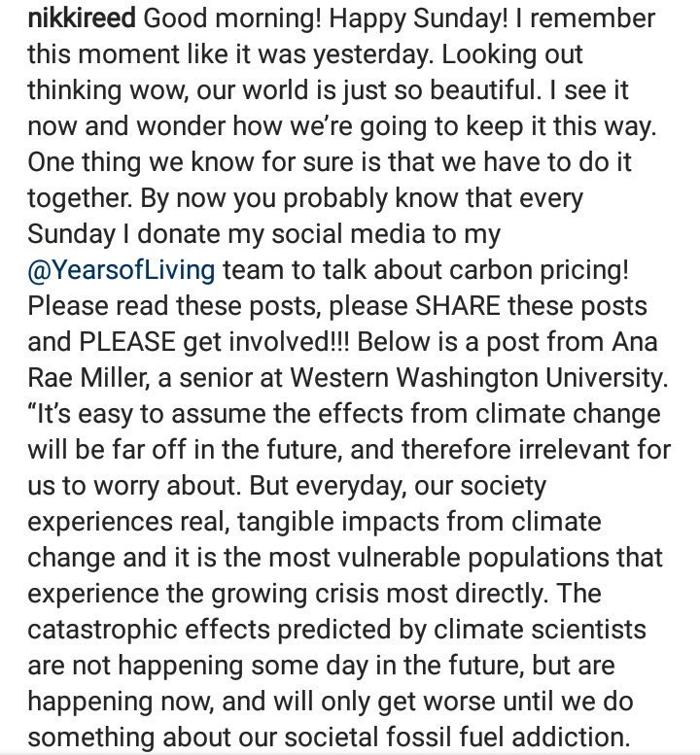This screenshot has height=755, width=700.
Task: Click the words climate scientists
Action: [540, 629]
